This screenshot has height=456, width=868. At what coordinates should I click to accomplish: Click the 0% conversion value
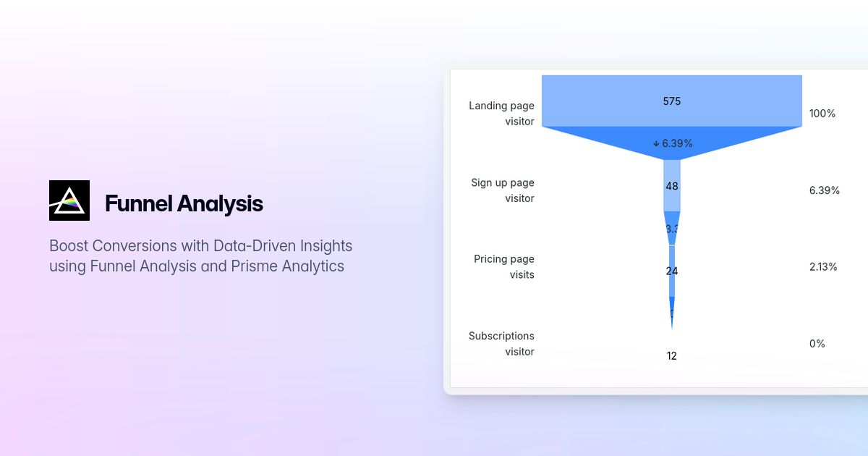tap(817, 344)
